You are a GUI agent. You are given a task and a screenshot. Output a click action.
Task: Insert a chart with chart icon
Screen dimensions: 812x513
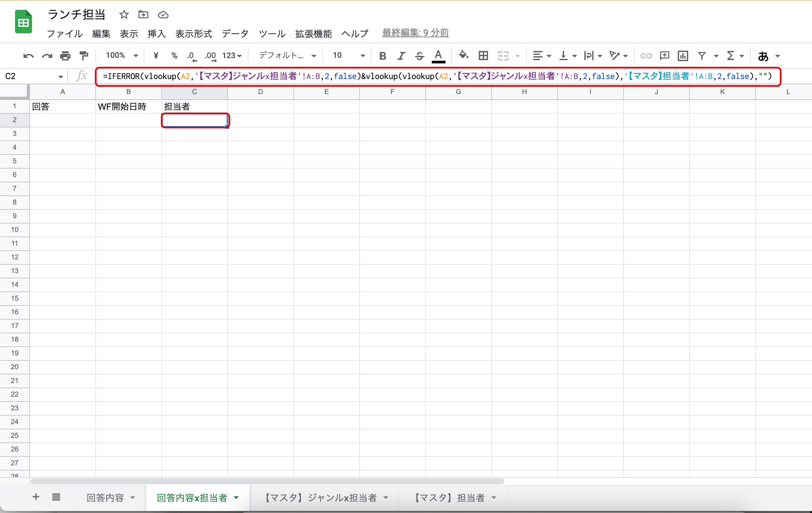point(683,56)
